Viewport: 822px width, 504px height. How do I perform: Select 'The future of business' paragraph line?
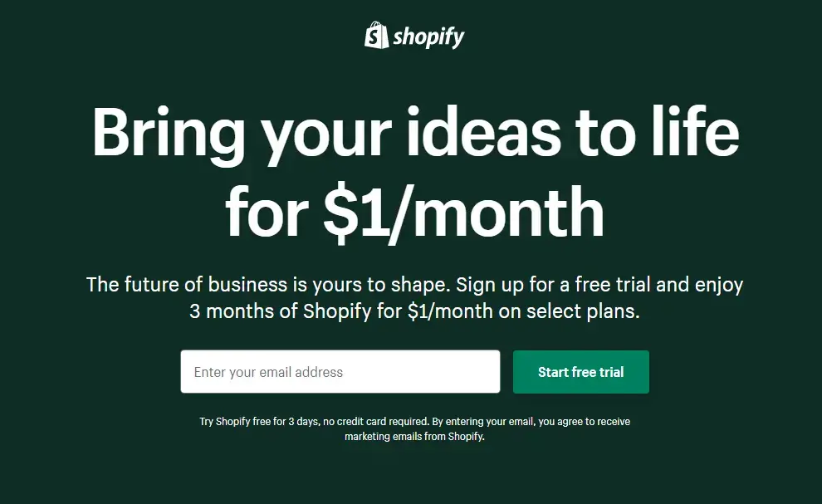[414, 285]
